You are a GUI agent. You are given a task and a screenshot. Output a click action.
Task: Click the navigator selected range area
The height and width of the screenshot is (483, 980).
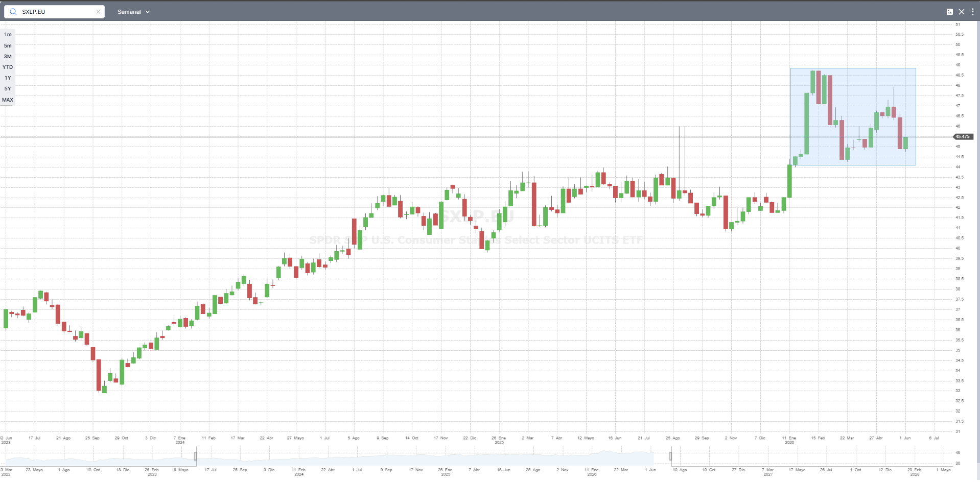pos(433,456)
